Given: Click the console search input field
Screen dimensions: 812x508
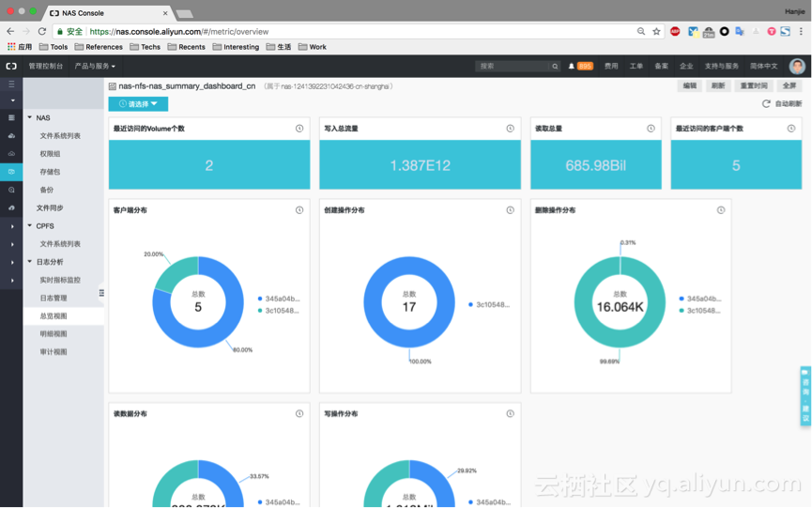Looking at the screenshot, I should click(x=513, y=67).
